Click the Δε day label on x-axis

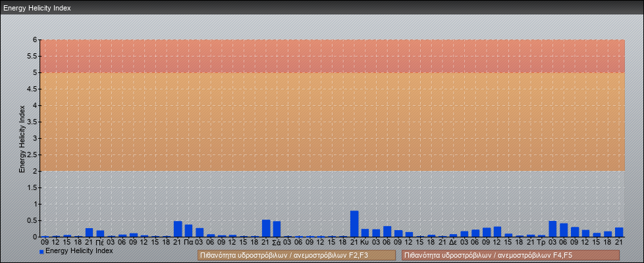tap(453, 243)
